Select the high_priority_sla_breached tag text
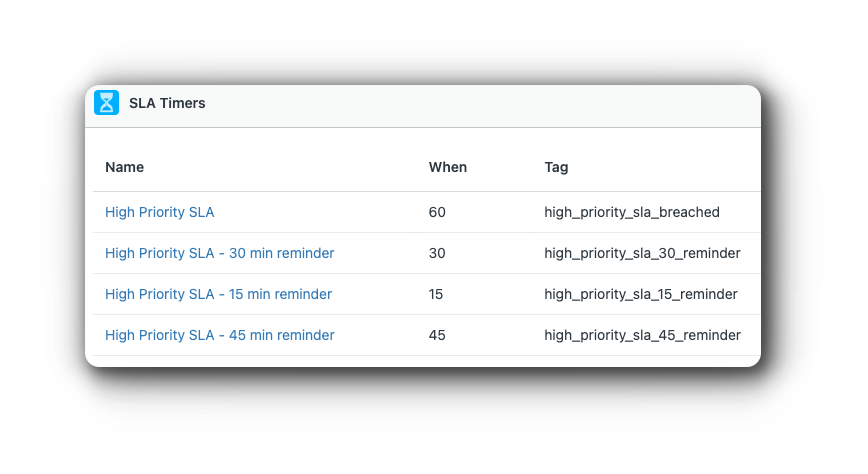 point(632,212)
